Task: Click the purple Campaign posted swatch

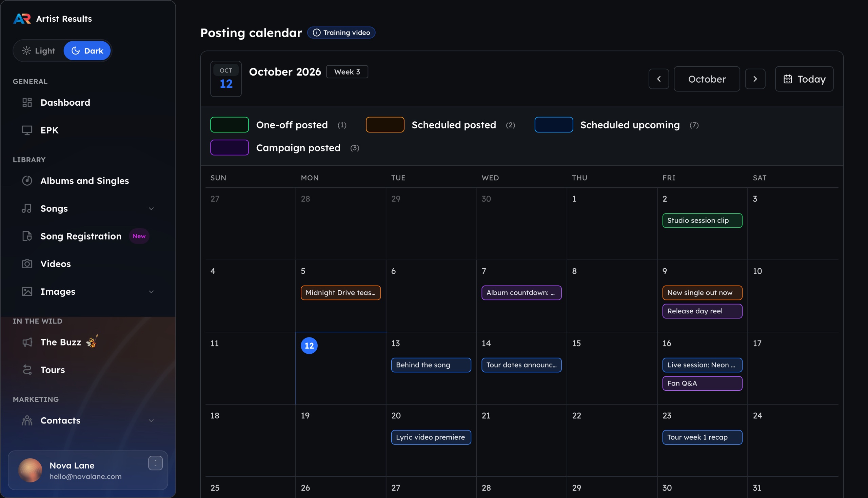Action: tap(229, 148)
